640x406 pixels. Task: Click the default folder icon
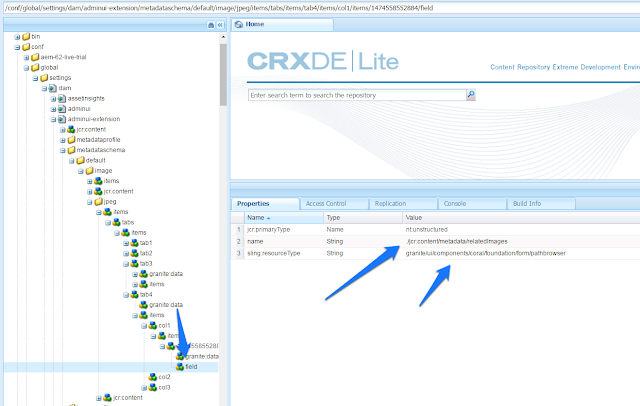pos(80,160)
